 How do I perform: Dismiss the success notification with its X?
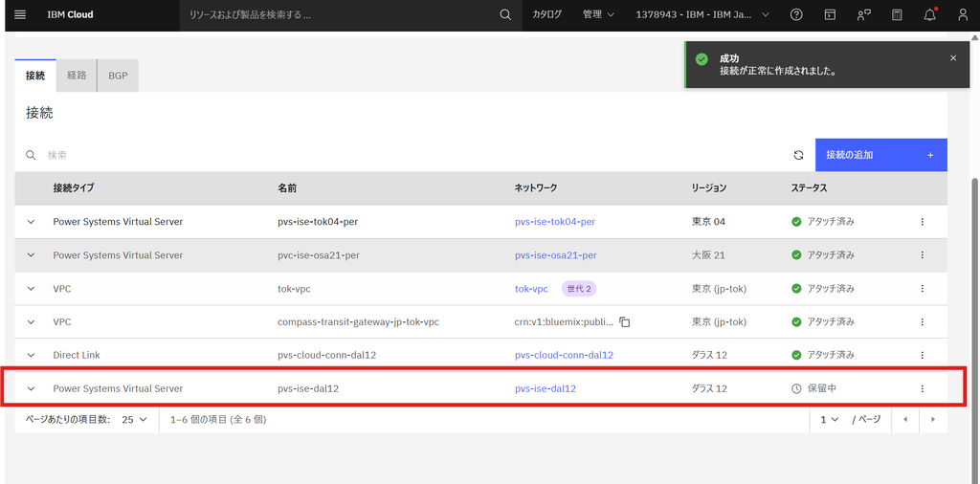(x=953, y=58)
